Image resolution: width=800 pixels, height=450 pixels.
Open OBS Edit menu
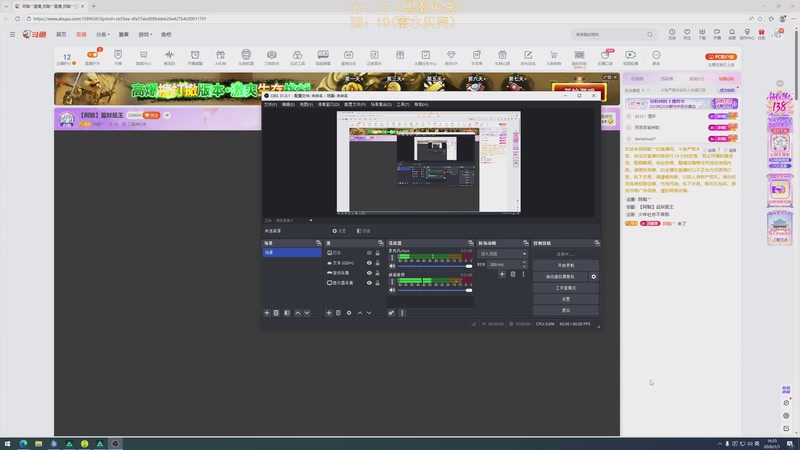point(288,105)
